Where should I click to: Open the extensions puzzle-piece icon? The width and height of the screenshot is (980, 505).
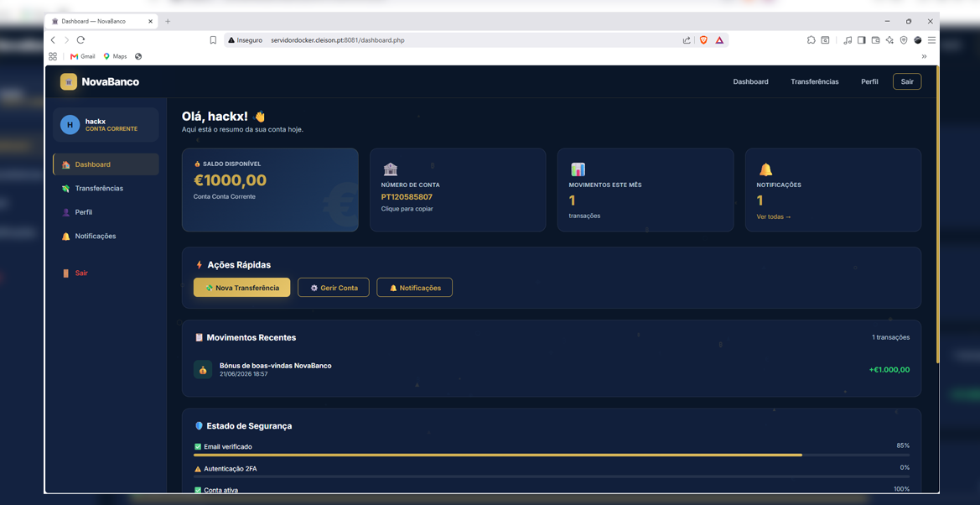click(811, 40)
